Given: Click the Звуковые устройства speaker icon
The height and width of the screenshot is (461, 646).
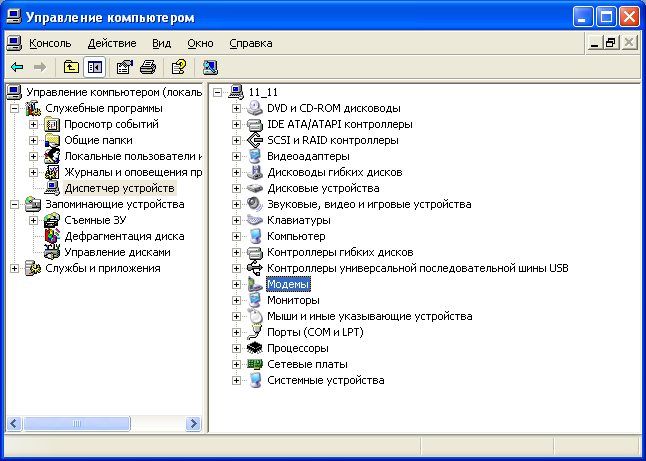Looking at the screenshot, I should pyautogui.click(x=255, y=204).
